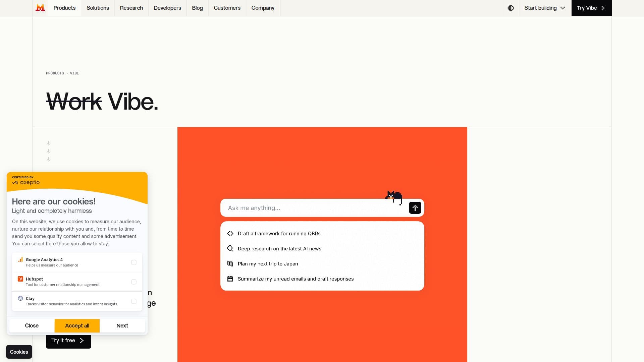The height and width of the screenshot is (362, 644).
Task: Select Plan my next trip to Japan
Action: (x=322, y=264)
